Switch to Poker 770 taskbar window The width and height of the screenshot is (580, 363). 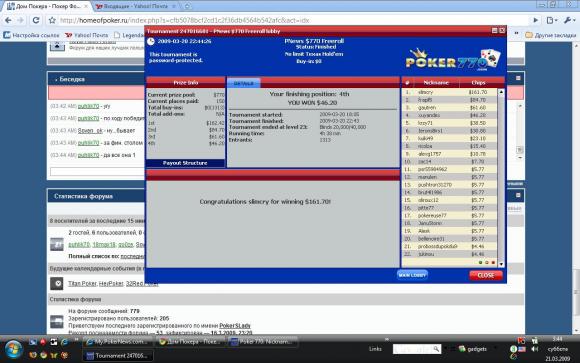[x=262, y=342]
